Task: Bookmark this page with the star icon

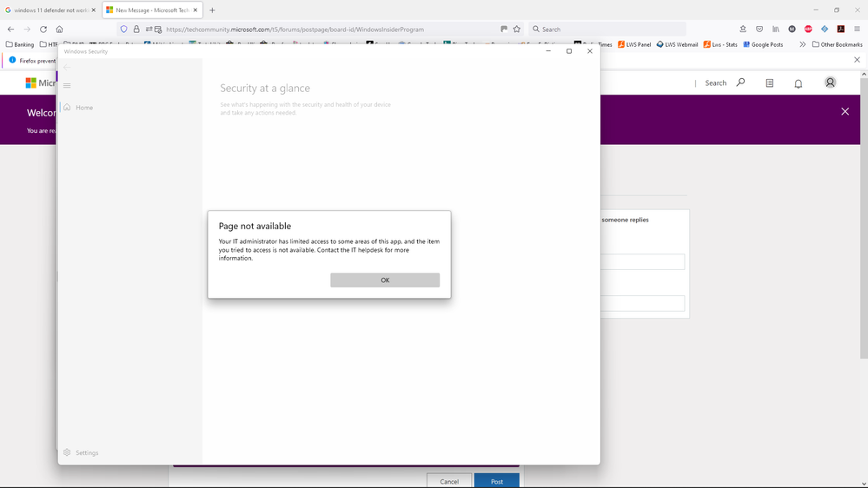Action: 516,30
